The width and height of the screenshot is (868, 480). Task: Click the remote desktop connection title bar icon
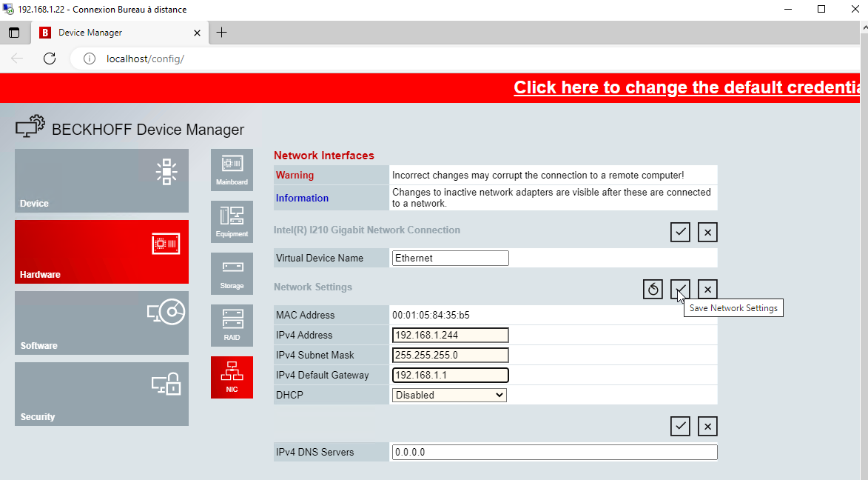(x=8, y=10)
